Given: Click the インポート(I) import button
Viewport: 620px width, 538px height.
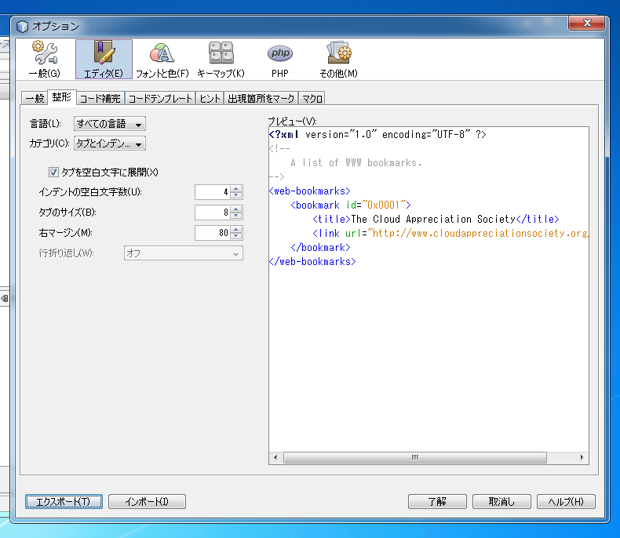Looking at the screenshot, I should [x=147, y=502].
